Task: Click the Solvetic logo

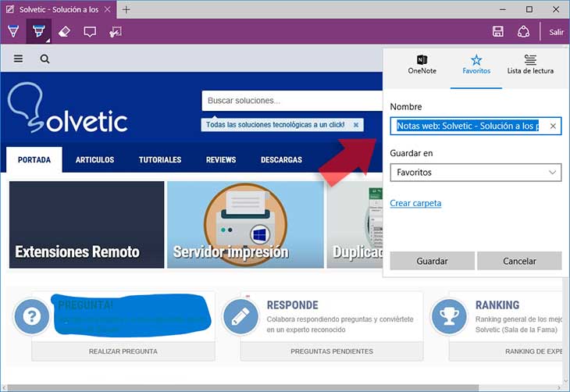Action: pyautogui.click(x=68, y=108)
